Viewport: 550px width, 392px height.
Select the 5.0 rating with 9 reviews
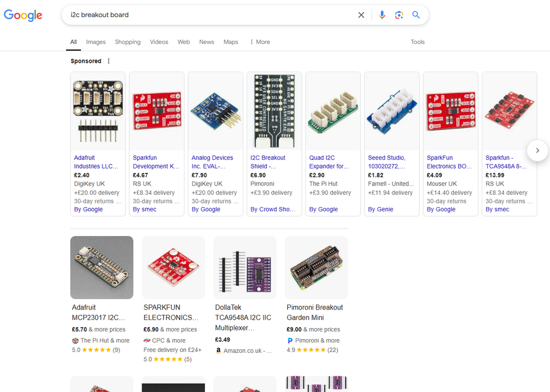(96, 350)
